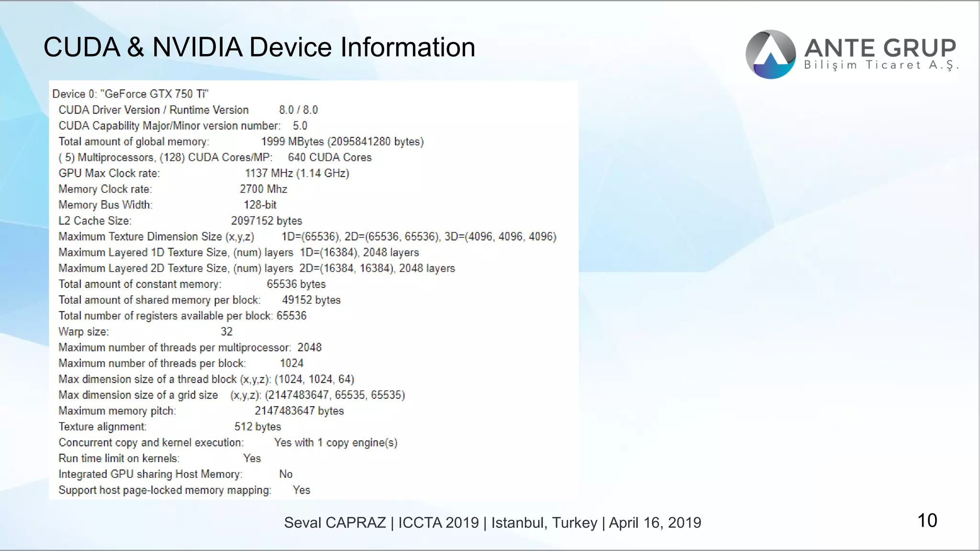Click Maximum number of threads per block value
The height and width of the screenshot is (551, 980).
click(x=291, y=364)
